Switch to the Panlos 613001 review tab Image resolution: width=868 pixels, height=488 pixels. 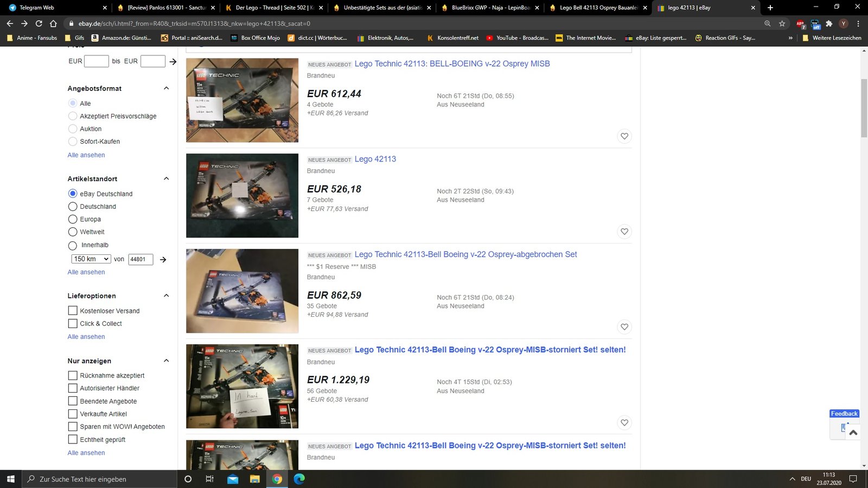click(166, 8)
